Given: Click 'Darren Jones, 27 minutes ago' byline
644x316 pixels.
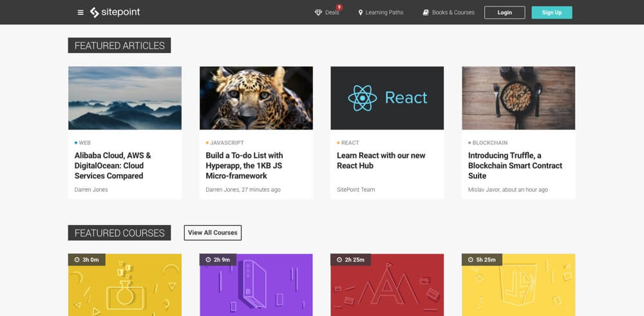Looking at the screenshot, I should pos(243,190).
